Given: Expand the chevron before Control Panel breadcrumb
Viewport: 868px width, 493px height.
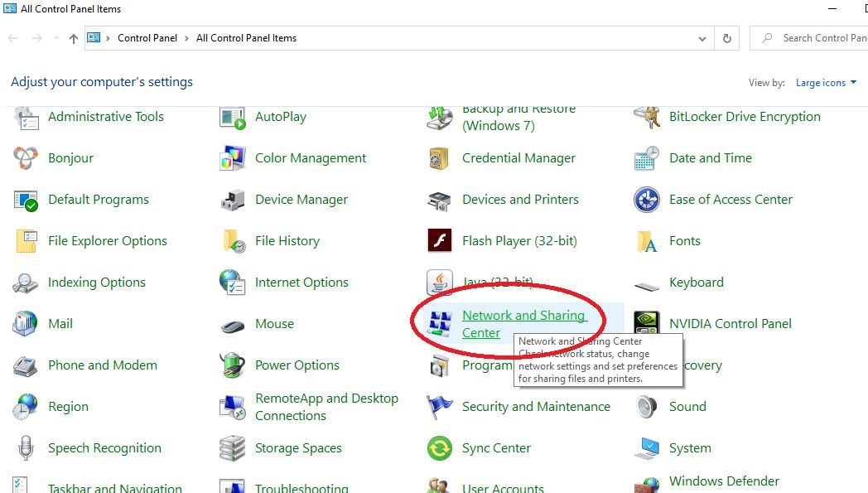Looking at the screenshot, I should tap(108, 38).
